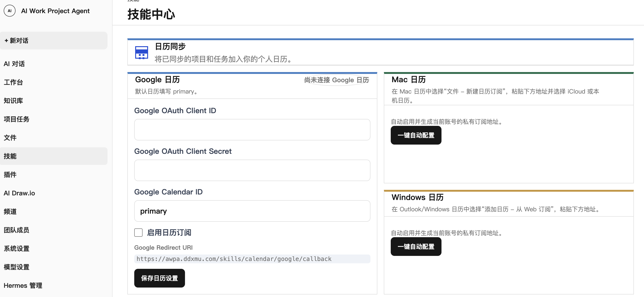Start a new conversation with 新对话
The width and height of the screenshot is (644, 297).
[54, 41]
